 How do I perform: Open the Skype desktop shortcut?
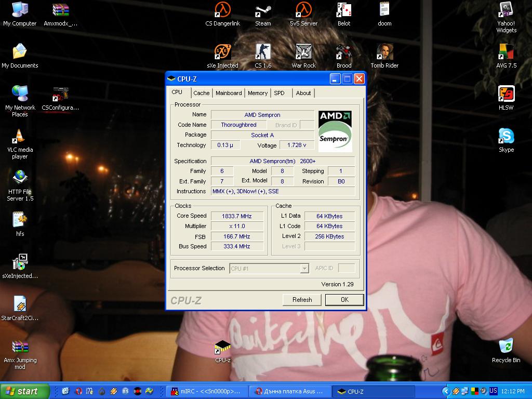506,137
